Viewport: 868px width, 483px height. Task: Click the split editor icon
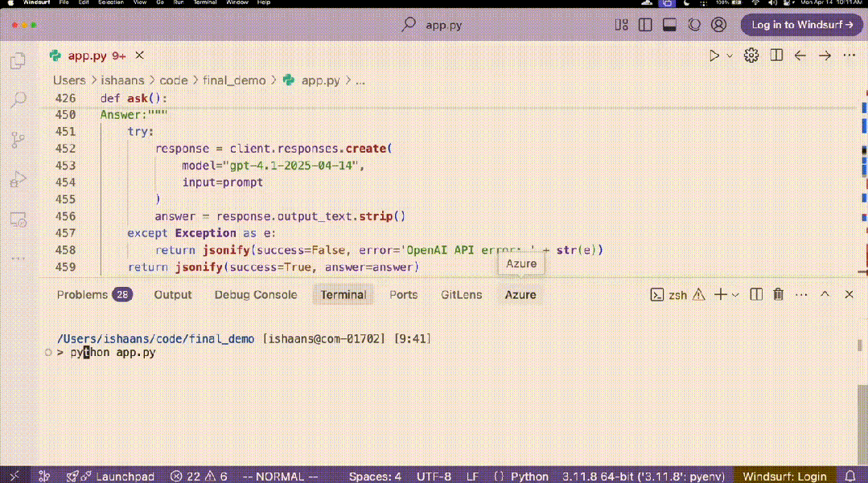tap(776, 55)
